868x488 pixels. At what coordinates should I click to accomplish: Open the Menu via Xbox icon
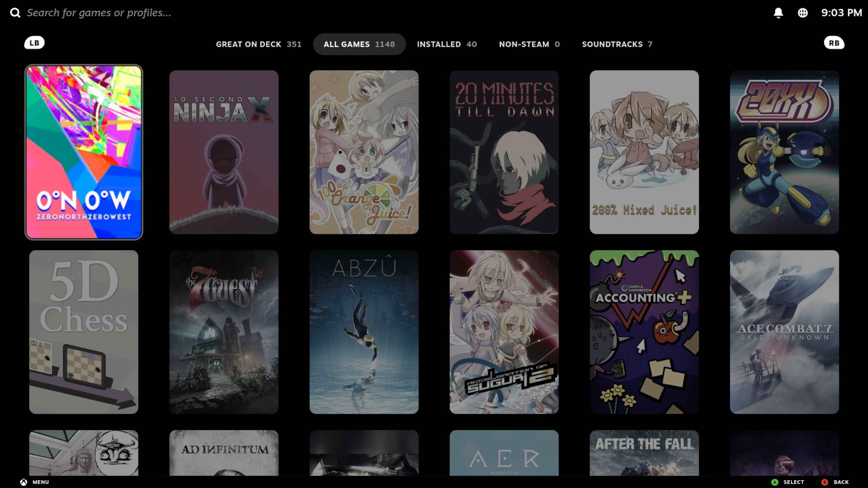[24, 482]
